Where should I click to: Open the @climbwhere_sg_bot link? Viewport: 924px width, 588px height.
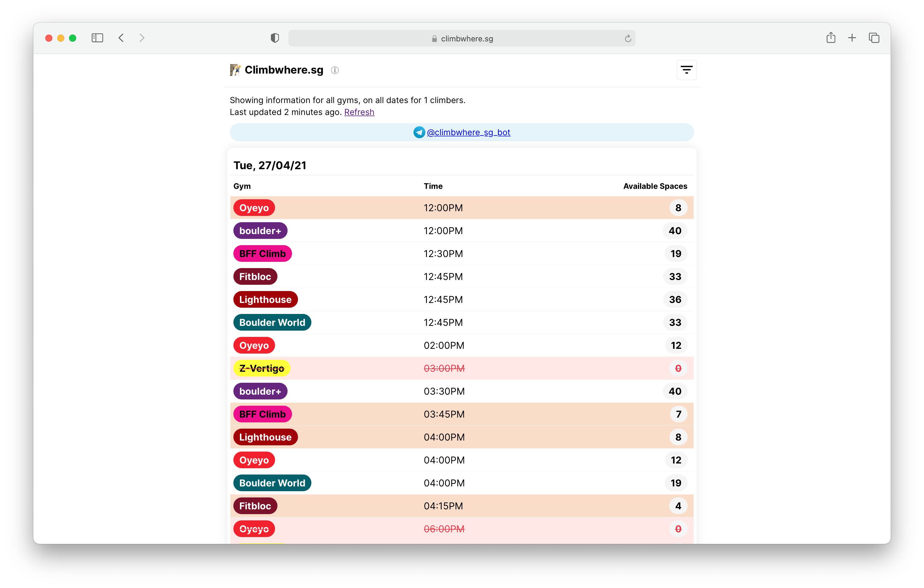coord(469,133)
